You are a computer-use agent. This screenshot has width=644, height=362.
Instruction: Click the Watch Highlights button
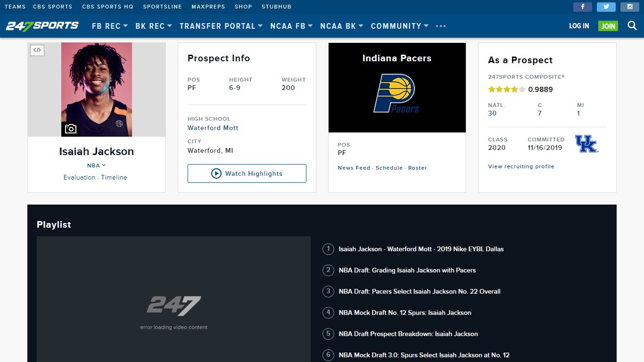pos(247,173)
